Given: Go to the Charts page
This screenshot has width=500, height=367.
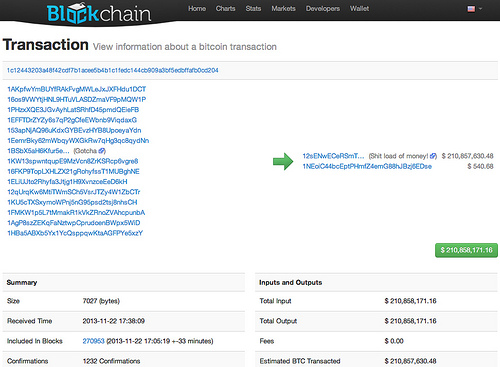Looking at the screenshot, I should (225, 9).
